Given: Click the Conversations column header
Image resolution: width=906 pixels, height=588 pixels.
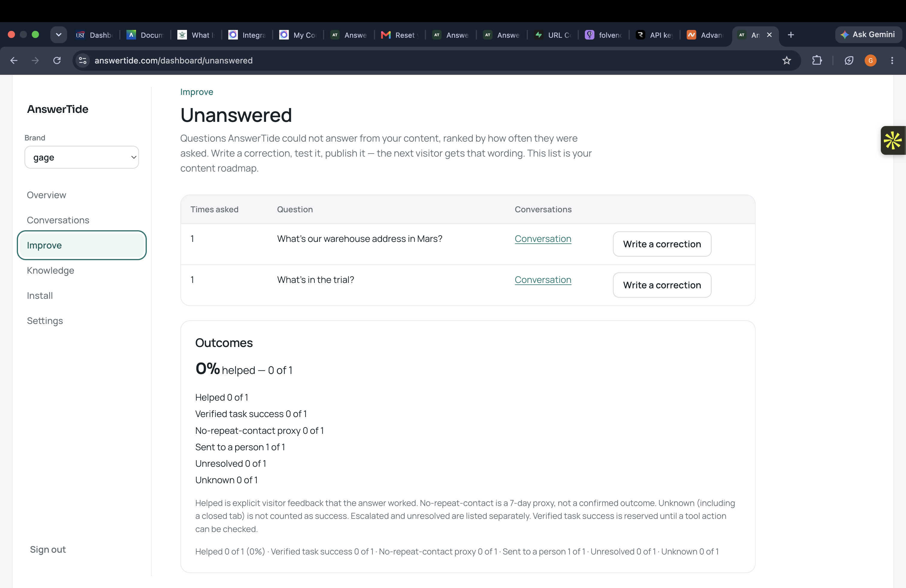Looking at the screenshot, I should (543, 210).
